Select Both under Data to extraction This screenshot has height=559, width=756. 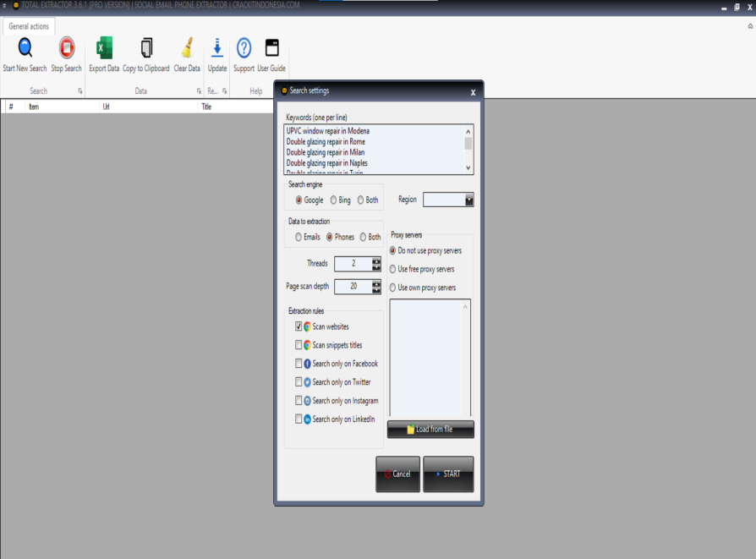(363, 237)
